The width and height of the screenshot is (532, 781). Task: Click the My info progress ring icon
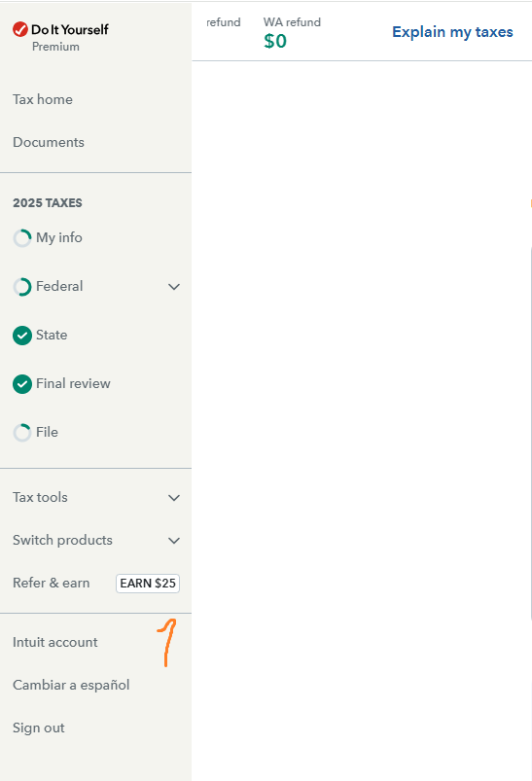coord(22,238)
